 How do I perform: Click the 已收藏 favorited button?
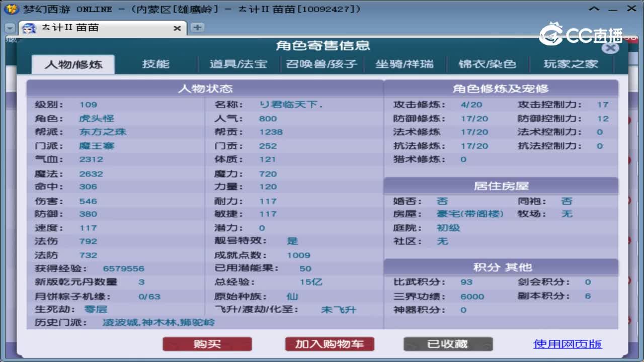[x=447, y=344]
